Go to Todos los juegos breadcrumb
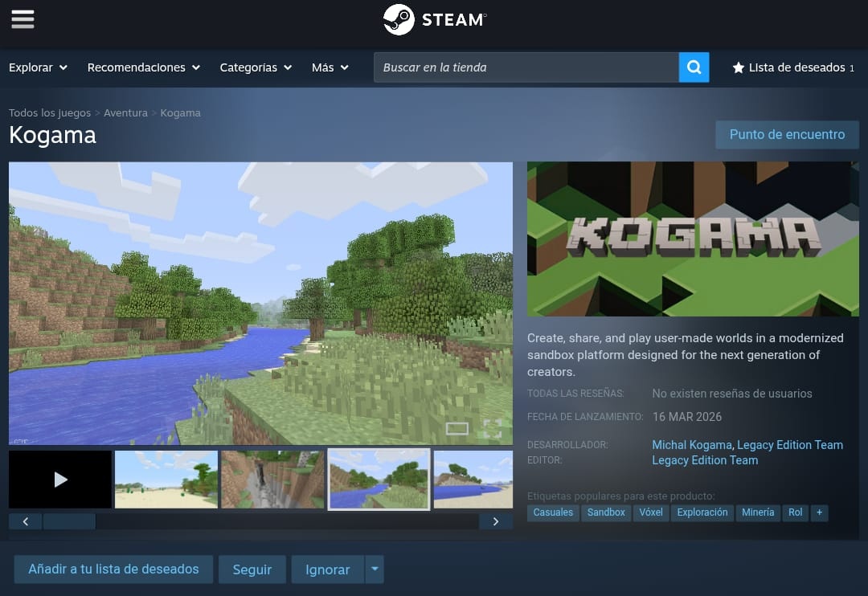 [50, 113]
